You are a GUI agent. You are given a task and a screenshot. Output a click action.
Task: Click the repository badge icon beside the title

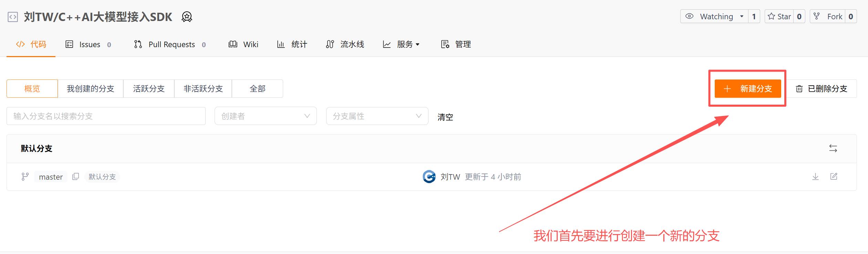(187, 17)
